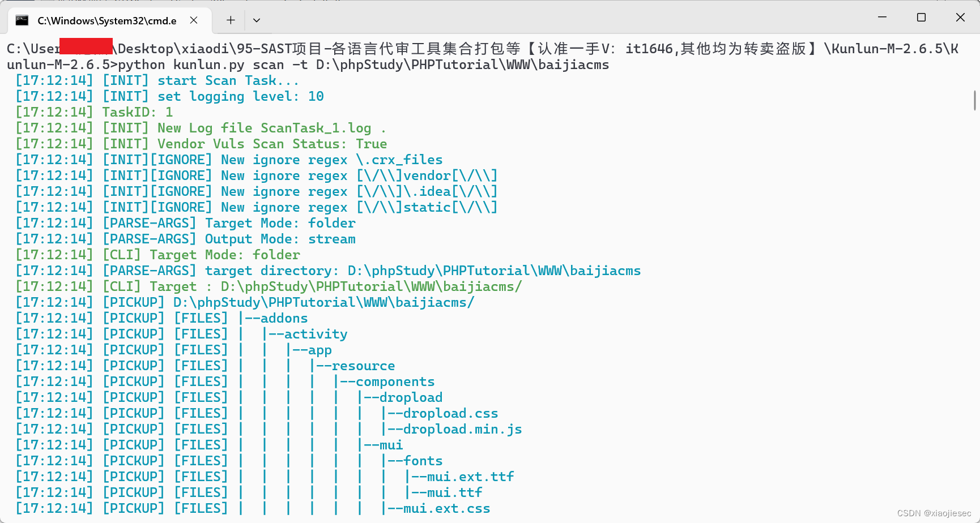Click the cmd.exe icon on the tab
This screenshot has width=980, height=523.
(x=22, y=20)
